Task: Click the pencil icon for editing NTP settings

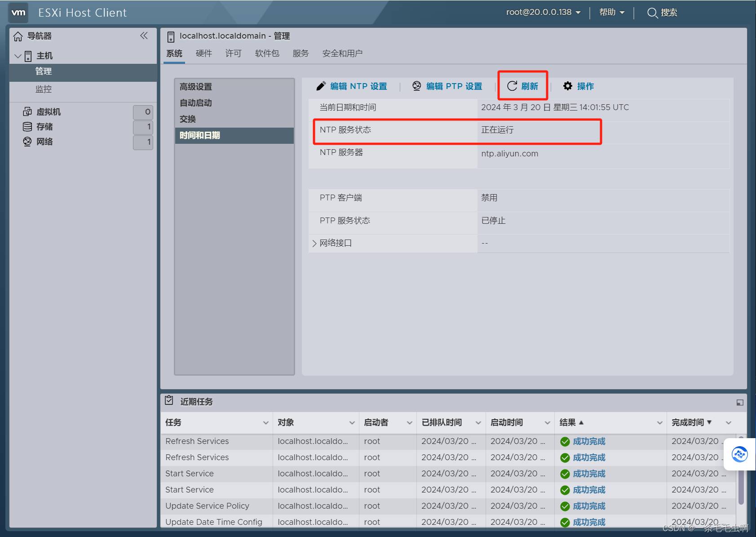Action: (x=321, y=86)
